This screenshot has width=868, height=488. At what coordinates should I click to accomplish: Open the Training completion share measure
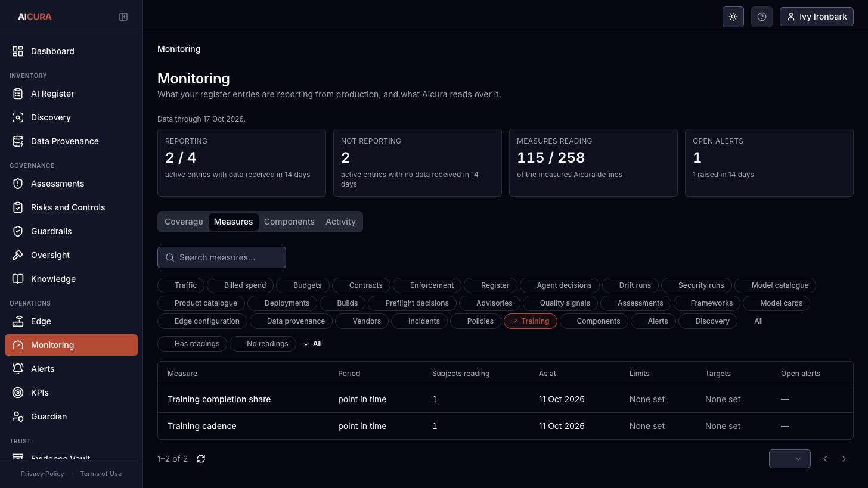[x=219, y=399]
